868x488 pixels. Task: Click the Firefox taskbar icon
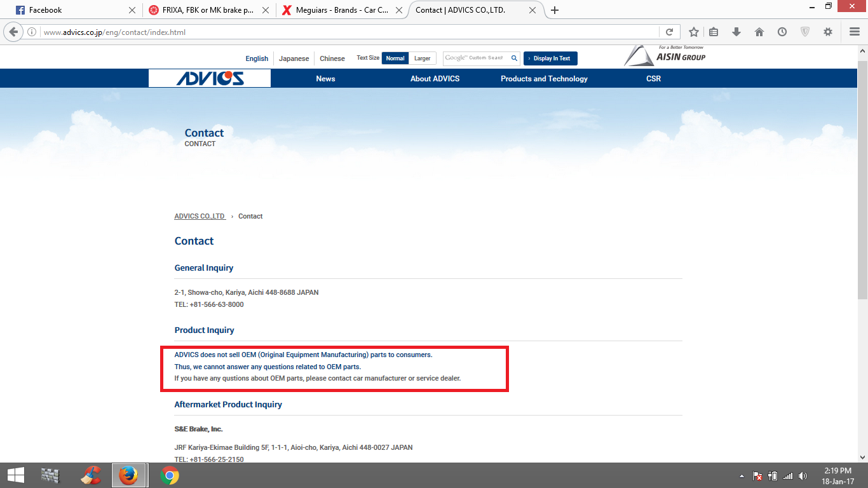[129, 475]
